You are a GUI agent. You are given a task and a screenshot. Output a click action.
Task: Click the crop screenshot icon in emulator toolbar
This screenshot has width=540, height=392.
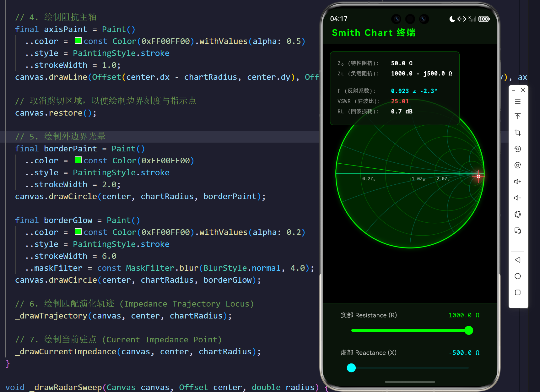point(518,133)
